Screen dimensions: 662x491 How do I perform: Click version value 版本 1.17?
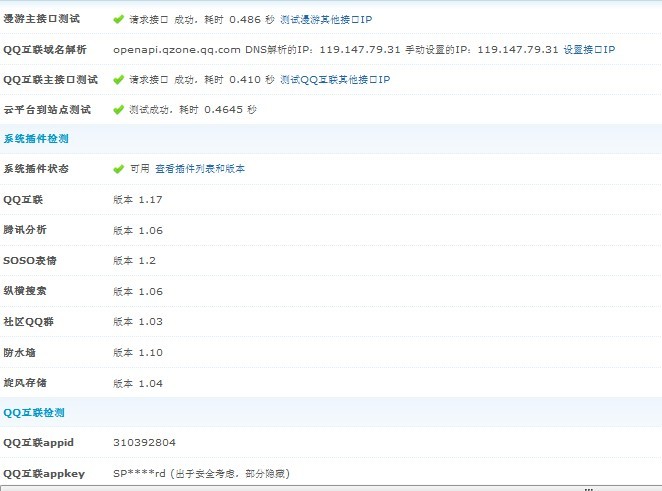(x=138, y=200)
